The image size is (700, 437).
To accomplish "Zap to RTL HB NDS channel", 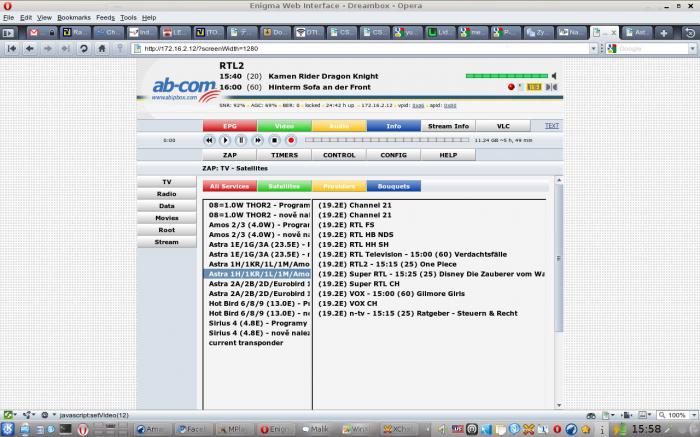I will point(355,235).
